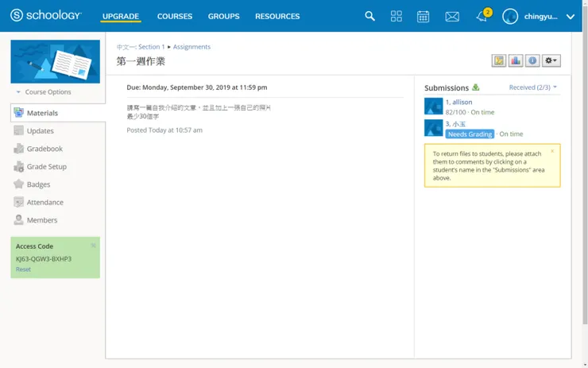Click access code KJ63-QGW3-BXHP3
The height and width of the screenshot is (368, 588).
44,259
